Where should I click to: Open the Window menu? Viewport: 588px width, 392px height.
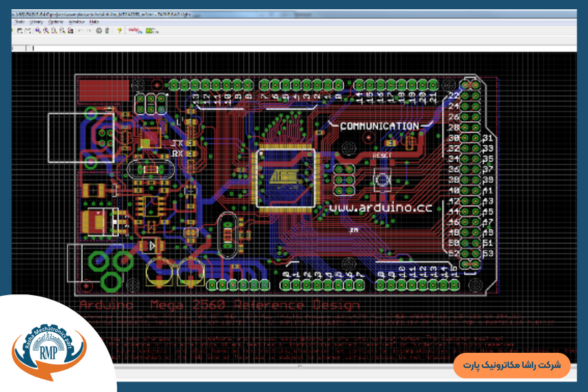click(x=76, y=22)
